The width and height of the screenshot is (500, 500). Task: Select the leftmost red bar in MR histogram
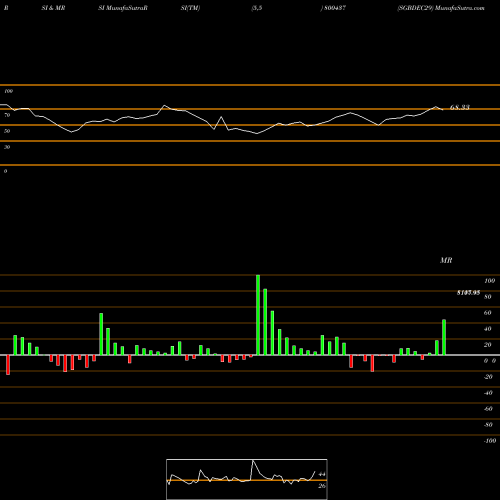click(8, 365)
